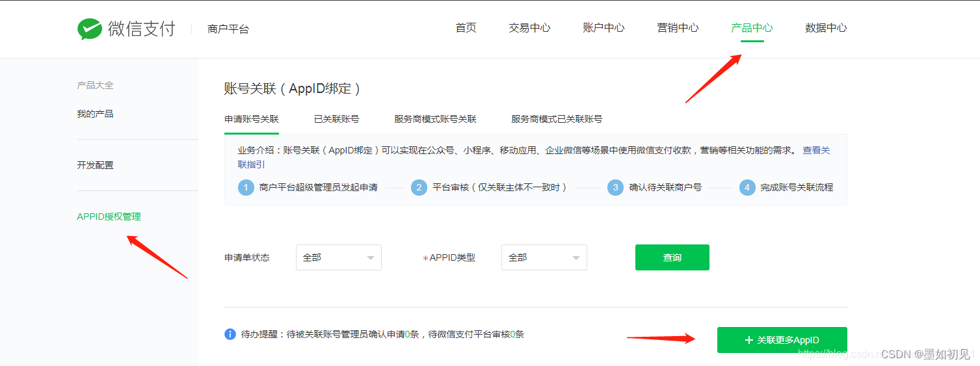Screen dimensions: 980x366
Task: Select 开发配置 in the sidebar
Action: click(95, 165)
